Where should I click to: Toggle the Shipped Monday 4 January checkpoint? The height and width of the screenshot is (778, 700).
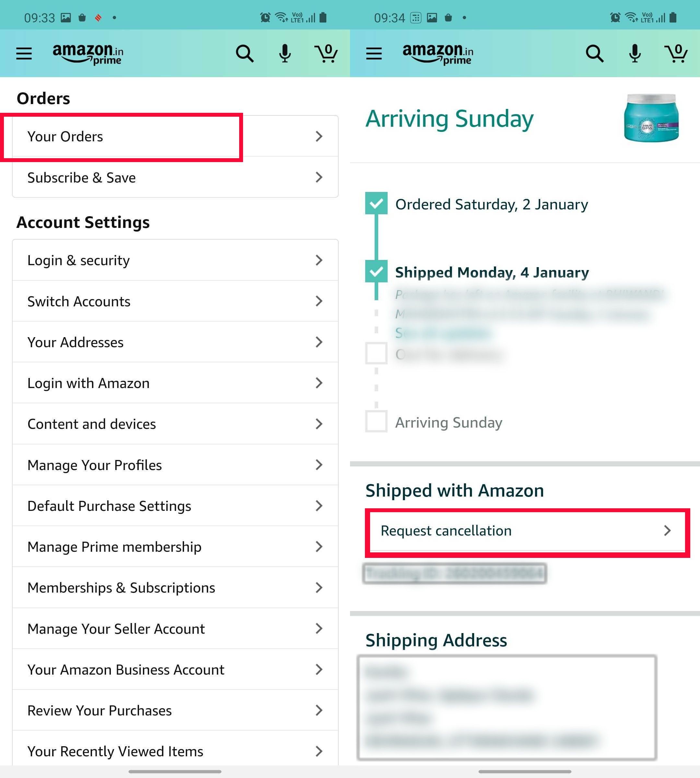376,271
